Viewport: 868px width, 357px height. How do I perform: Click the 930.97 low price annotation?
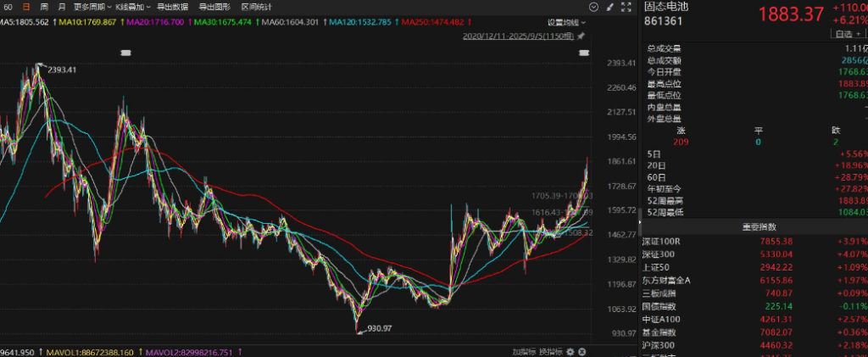tap(378, 328)
